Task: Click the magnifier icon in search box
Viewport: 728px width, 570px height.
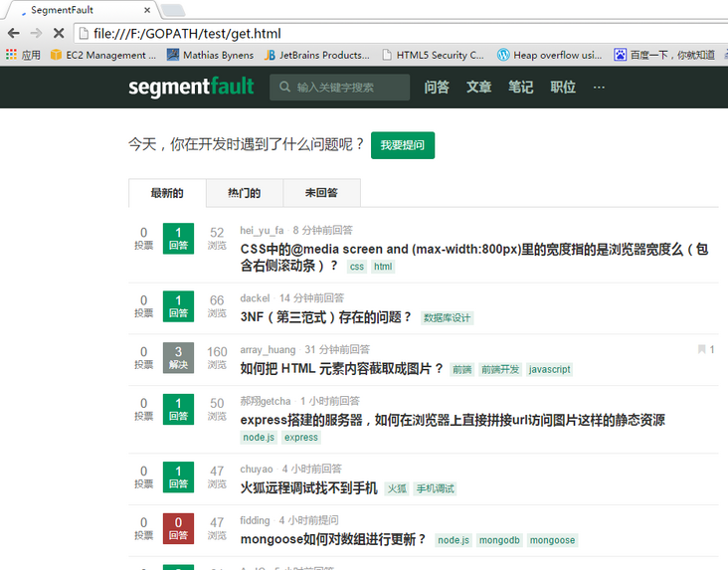Action: tap(284, 87)
